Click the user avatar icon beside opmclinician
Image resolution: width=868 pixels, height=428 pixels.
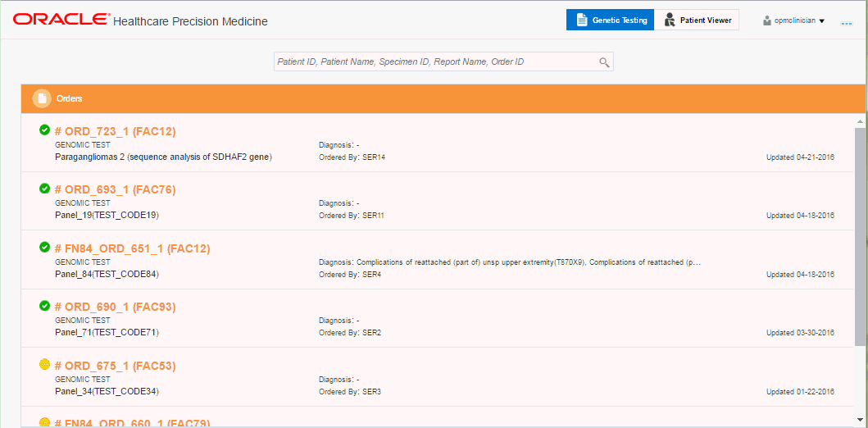click(x=767, y=20)
